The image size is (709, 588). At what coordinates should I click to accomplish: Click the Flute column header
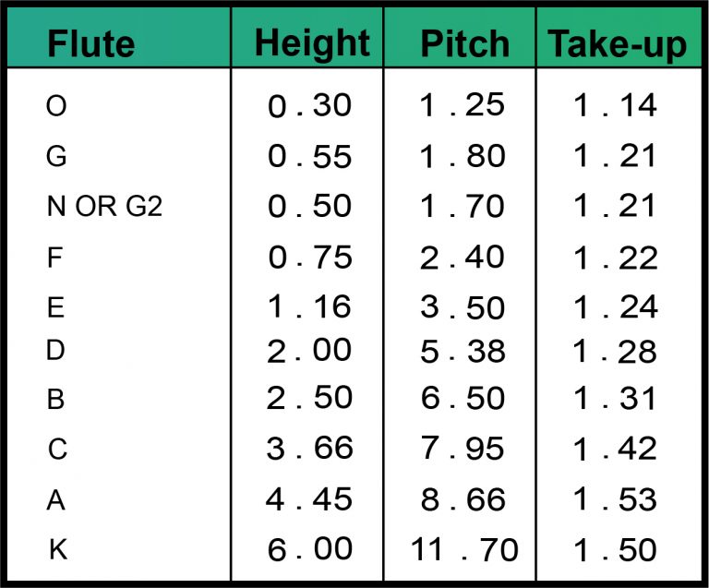tap(91, 43)
